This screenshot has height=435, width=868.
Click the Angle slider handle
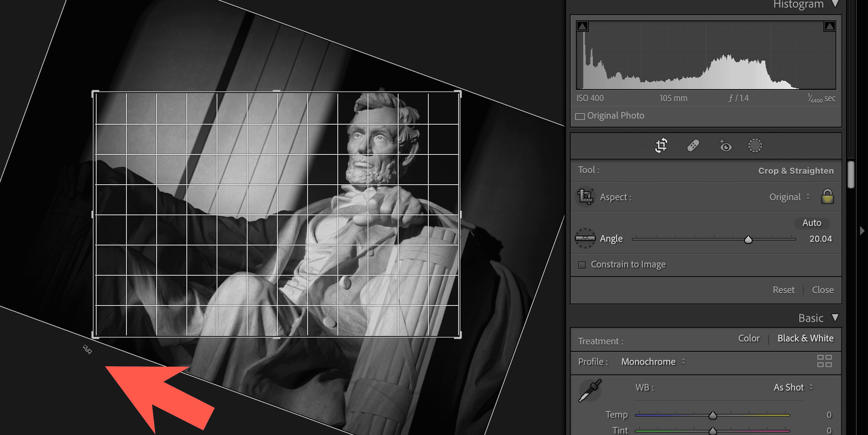pyautogui.click(x=748, y=239)
